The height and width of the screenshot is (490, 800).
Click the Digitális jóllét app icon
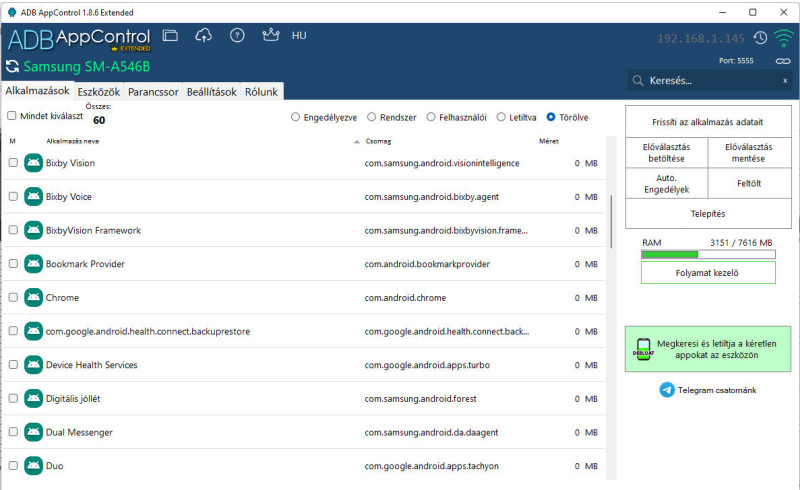[x=34, y=399]
